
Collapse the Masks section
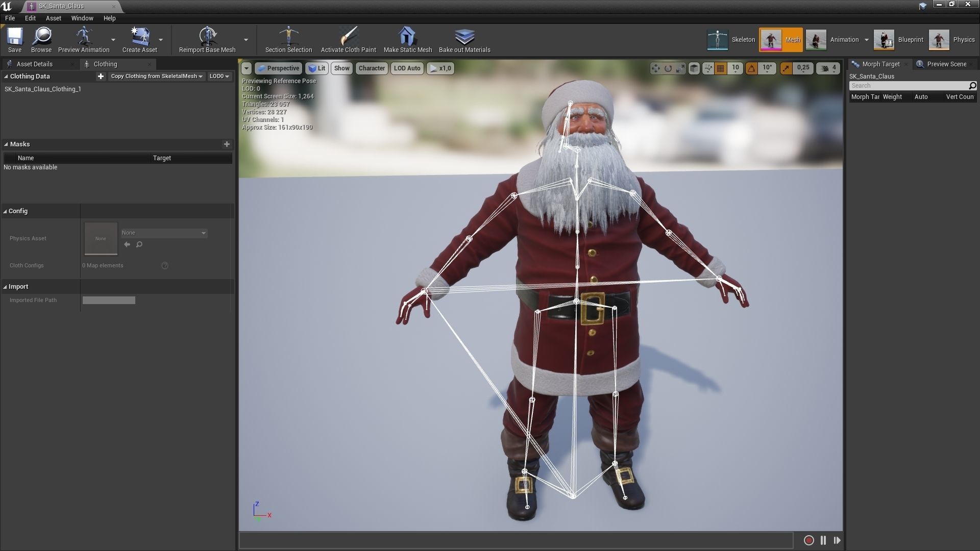(x=6, y=144)
